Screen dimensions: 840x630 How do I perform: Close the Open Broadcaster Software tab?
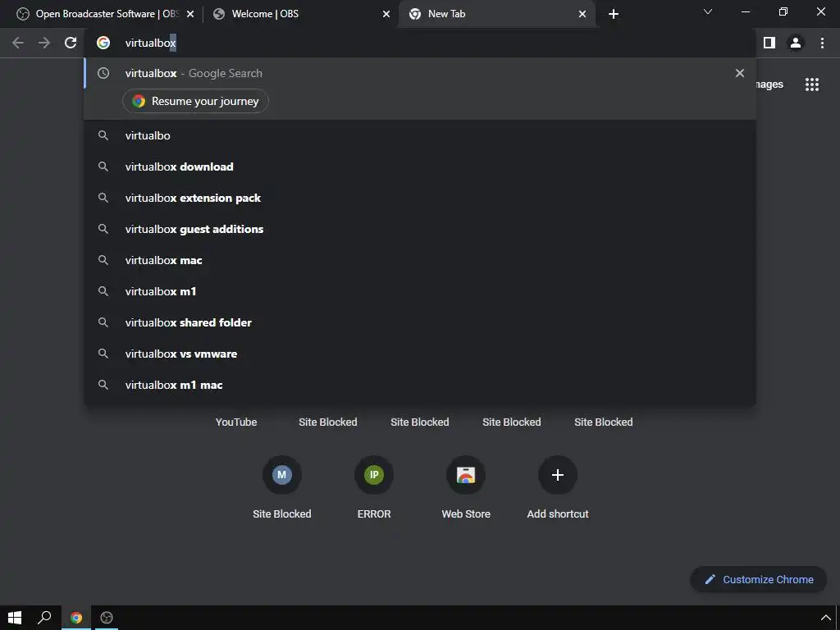[190, 14]
